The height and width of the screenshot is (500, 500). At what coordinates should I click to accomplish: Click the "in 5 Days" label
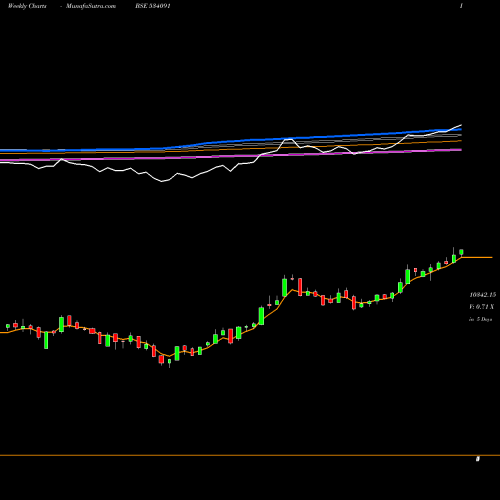click(480, 319)
